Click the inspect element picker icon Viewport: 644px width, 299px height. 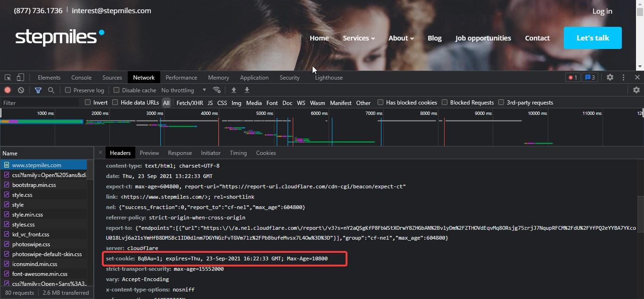pyautogui.click(x=8, y=78)
